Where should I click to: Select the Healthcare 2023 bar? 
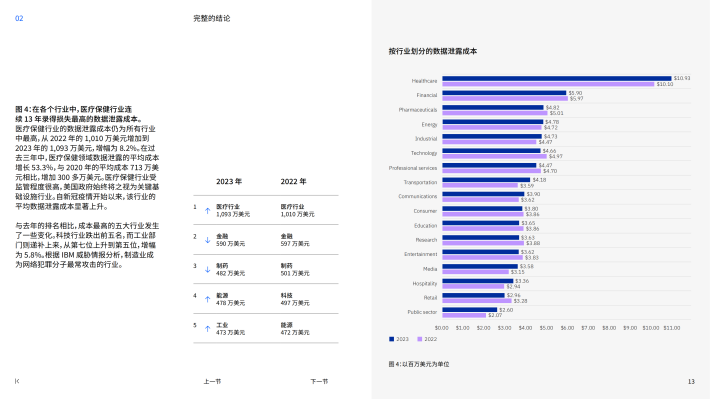(x=557, y=78)
